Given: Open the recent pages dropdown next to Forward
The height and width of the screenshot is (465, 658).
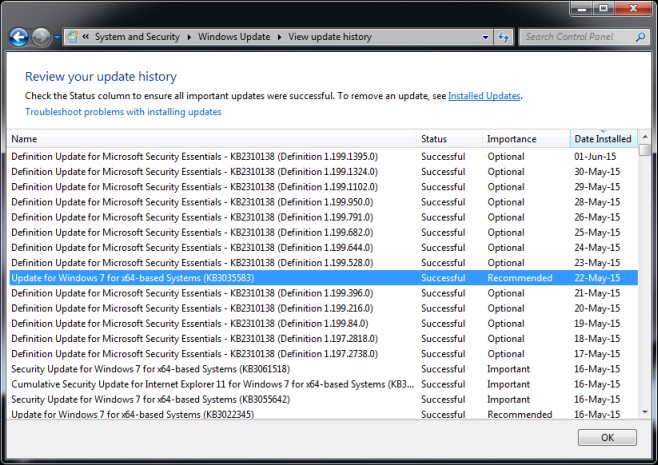Looking at the screenshot, I should [56, 38].
